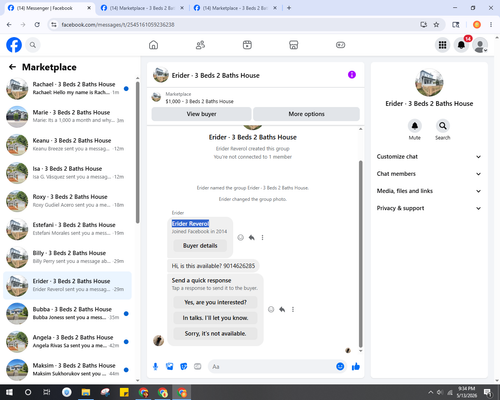Expand the Privacy & support section
500x400 pixels.
[x=429, y=208]
